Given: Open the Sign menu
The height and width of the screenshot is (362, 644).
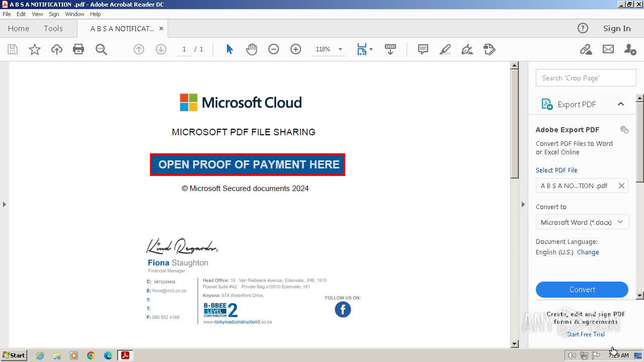Looking at the screenshot, I should pyautogui.click(x=54, y=14).
